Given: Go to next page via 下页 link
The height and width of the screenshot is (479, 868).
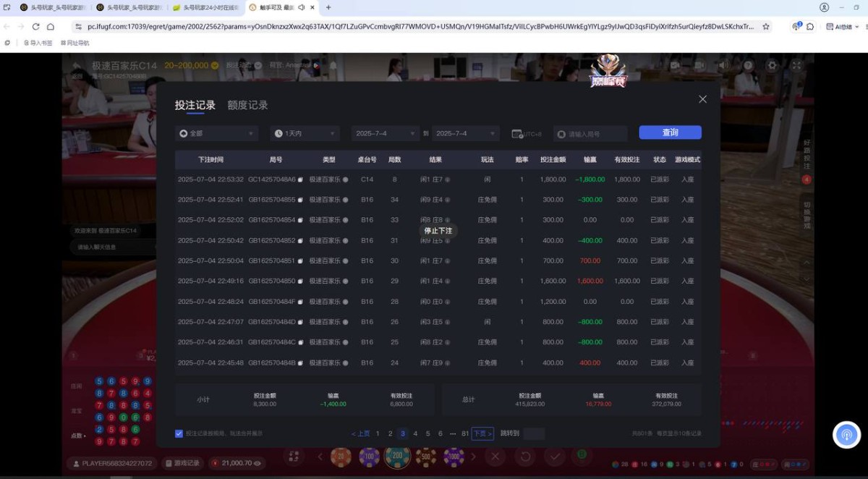Looking at the screenshot, I should pyautogui.click(x=481, y=433).
